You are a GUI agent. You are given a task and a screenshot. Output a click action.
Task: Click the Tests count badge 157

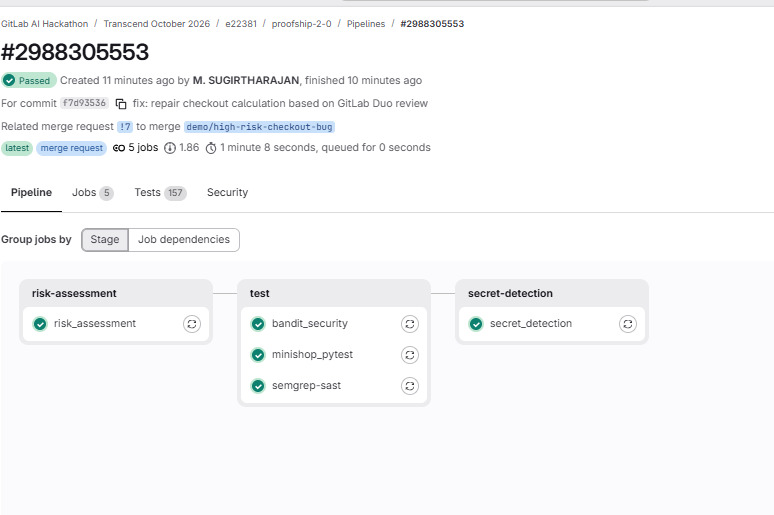[175, 193]
